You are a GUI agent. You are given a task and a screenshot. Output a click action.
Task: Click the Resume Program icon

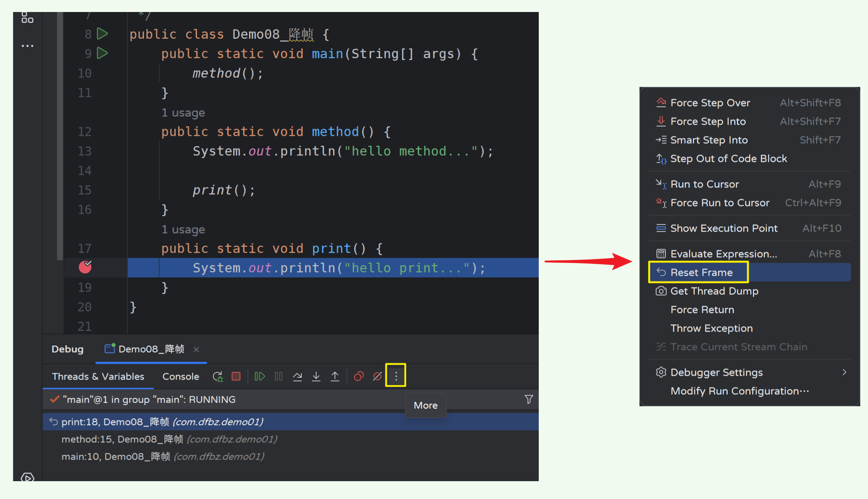tap(259, 376)
